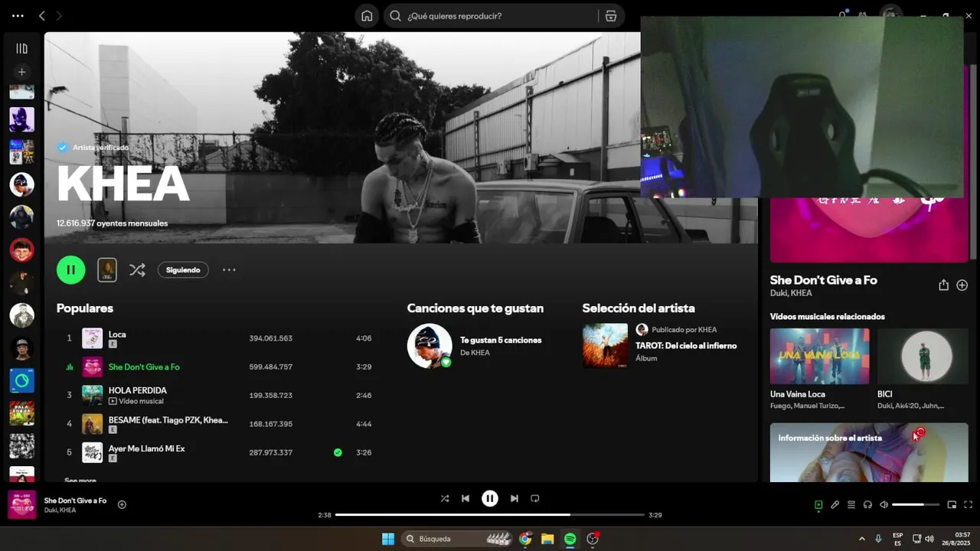Add playing song to liked via plus circle
Image resolution: width=980 pixels, height=551 pixels.
[x=122, y=504]
